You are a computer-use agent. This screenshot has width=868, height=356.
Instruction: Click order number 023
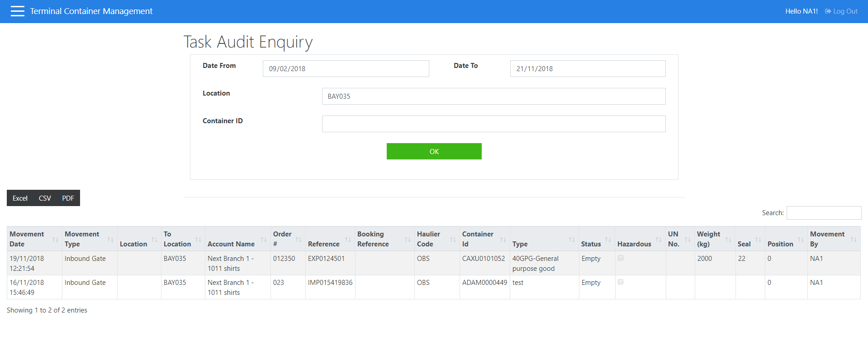click(279, 283)
